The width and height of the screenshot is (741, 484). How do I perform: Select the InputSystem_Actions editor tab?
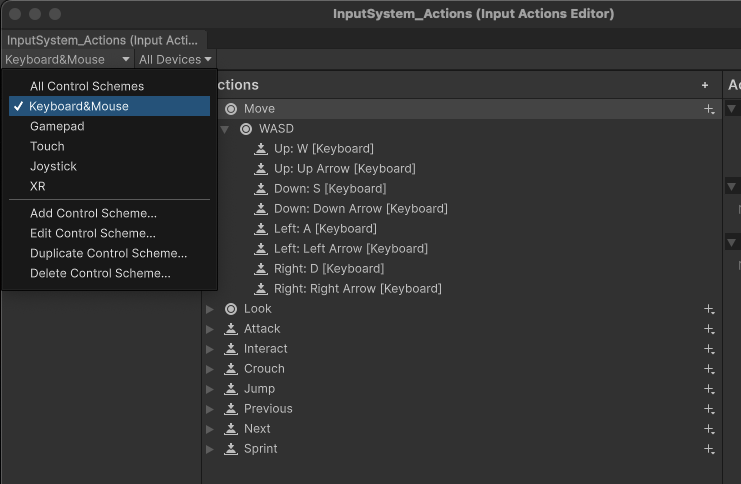pos(104,40)
